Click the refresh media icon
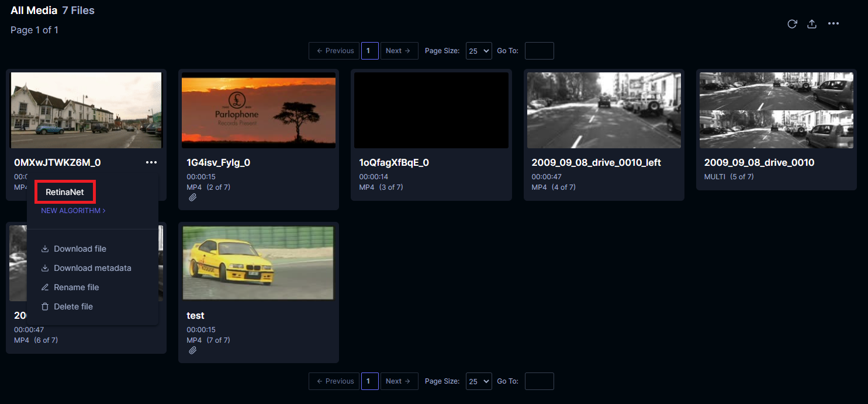Image resolution: width=868 pixels, height=404 pixels. pos(792,24)
